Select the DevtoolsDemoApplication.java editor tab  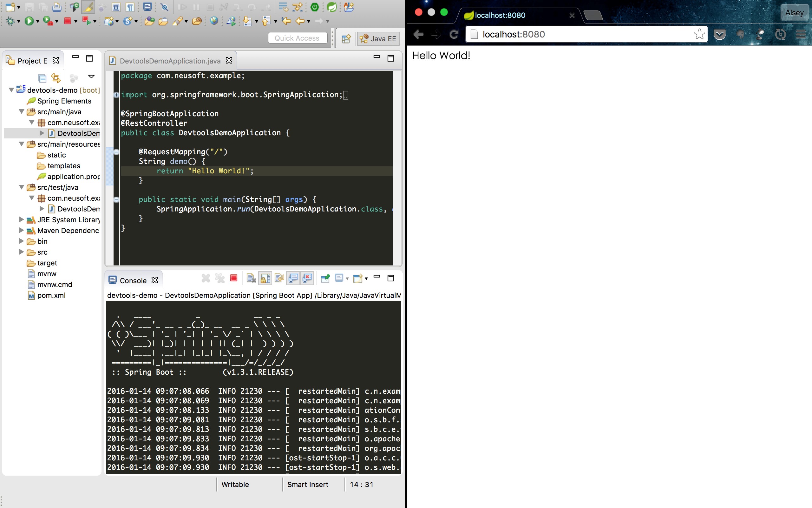[170, 61]
